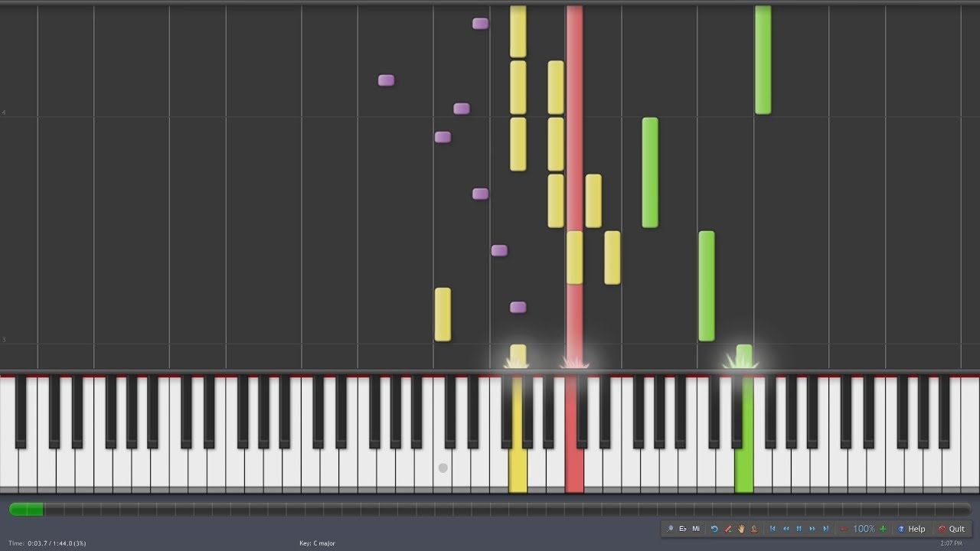Viewport: 980px width, 551px height.
Task: Click the green song progress bar
Action: (26, 509)
